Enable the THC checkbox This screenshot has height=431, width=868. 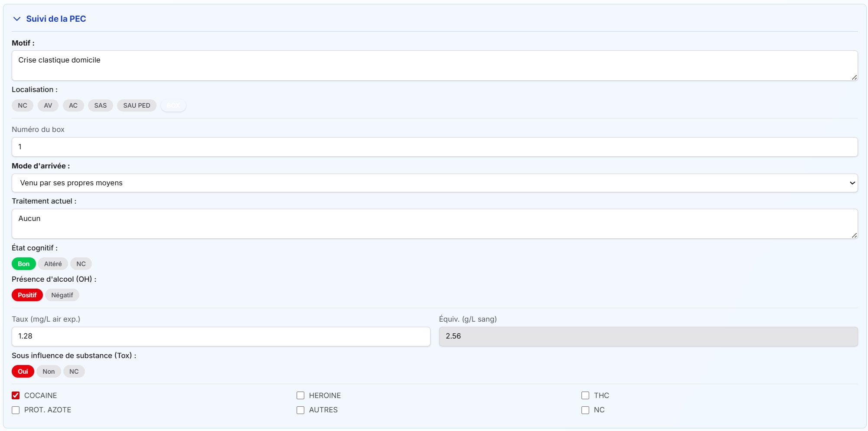click(585, 395)
